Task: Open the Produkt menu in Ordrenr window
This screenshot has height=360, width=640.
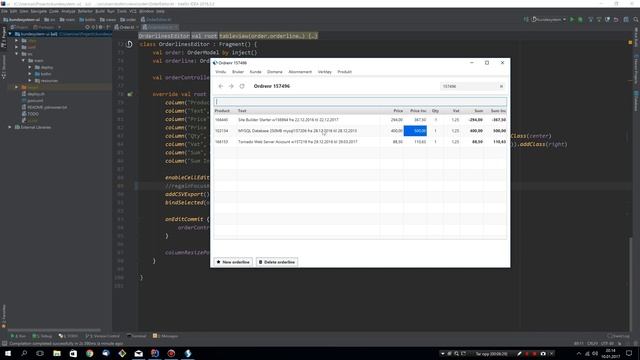Action: pyautogui.click(x=344, y=72)
